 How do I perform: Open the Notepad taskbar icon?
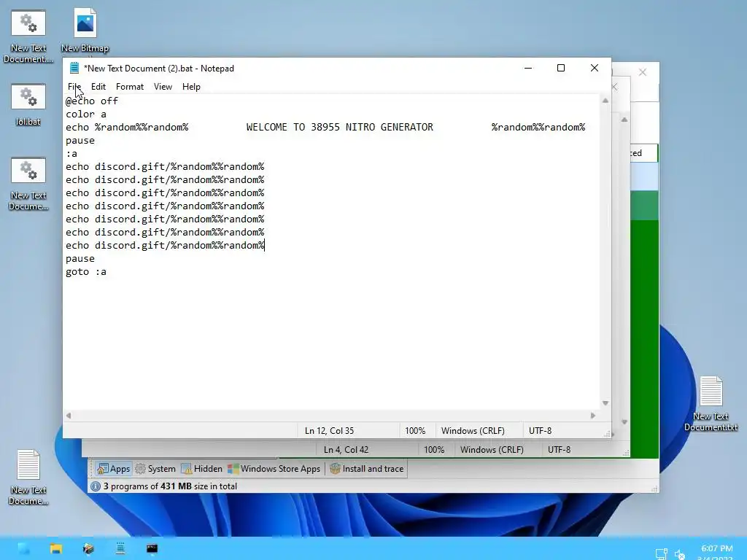tap(120, 548)
